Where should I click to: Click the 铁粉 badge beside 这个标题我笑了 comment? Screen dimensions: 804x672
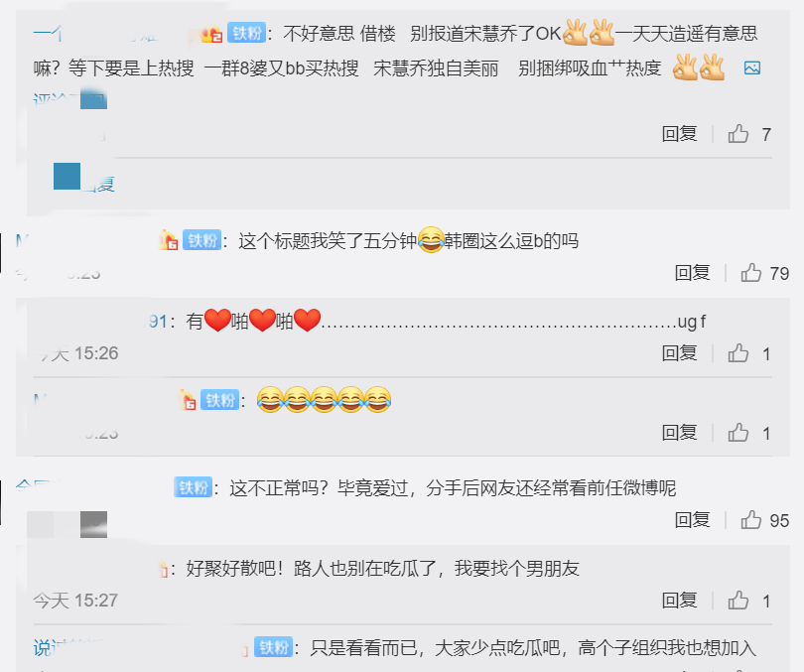[202, 240]
